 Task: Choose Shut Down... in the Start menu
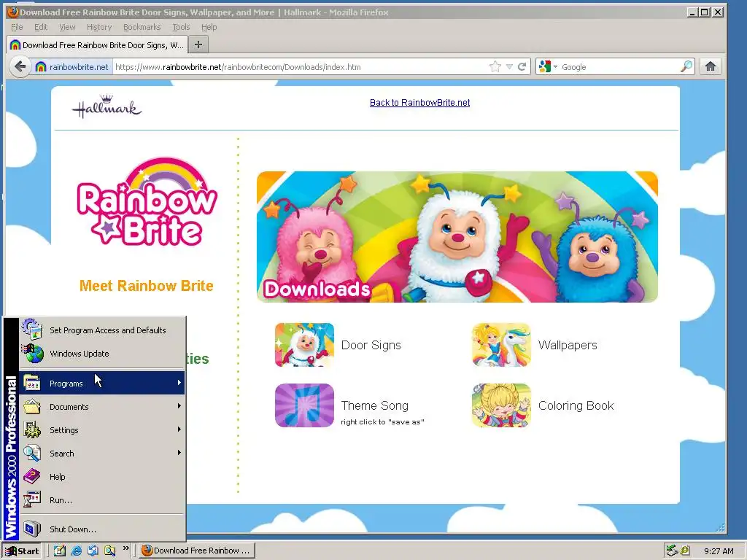pyautogui.click(x=102, y=529)
